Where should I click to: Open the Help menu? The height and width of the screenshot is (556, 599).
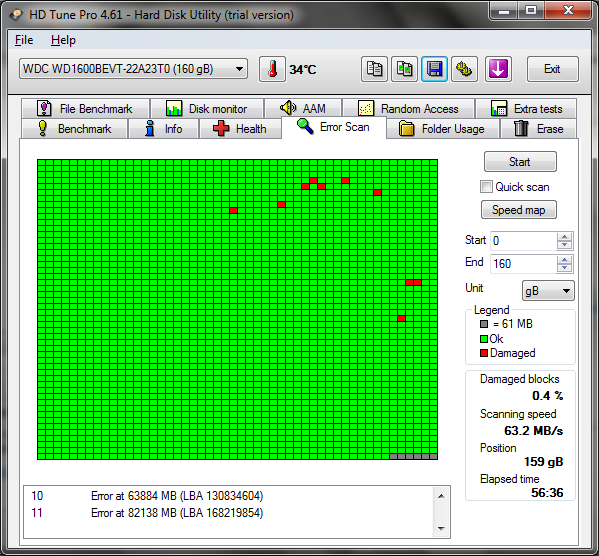(63, 40)
